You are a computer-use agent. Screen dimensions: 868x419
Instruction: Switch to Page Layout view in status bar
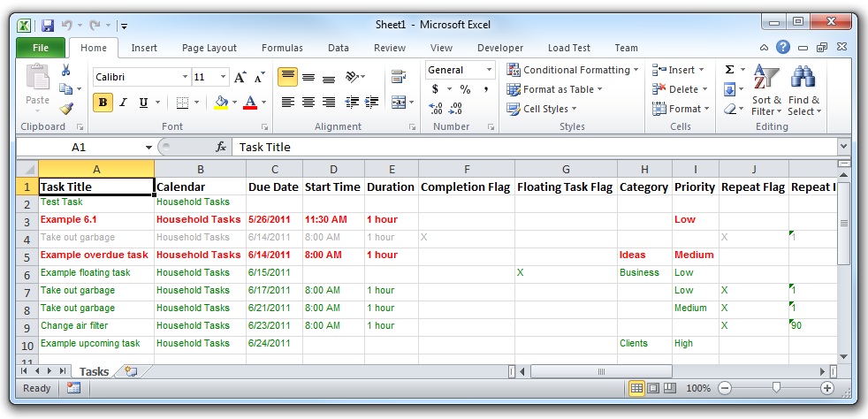tap(653, 388)
